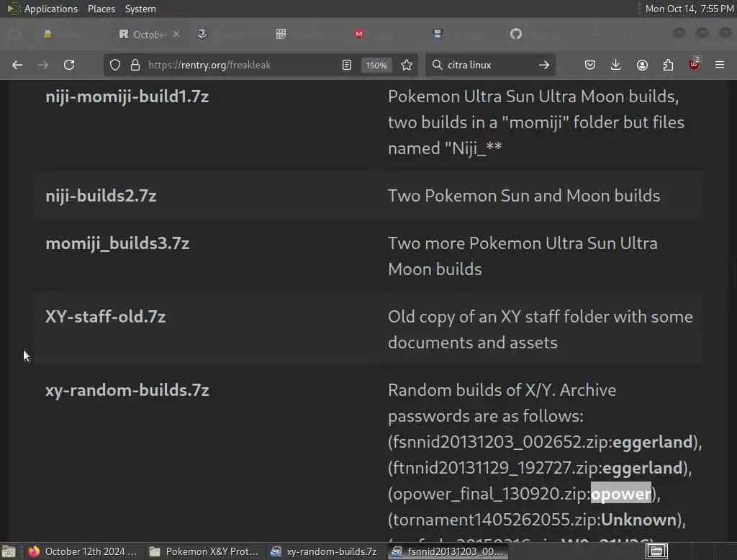This screenshot has width=737, height=560.
Task: Click the first eggerland password text
Action: 652,443
